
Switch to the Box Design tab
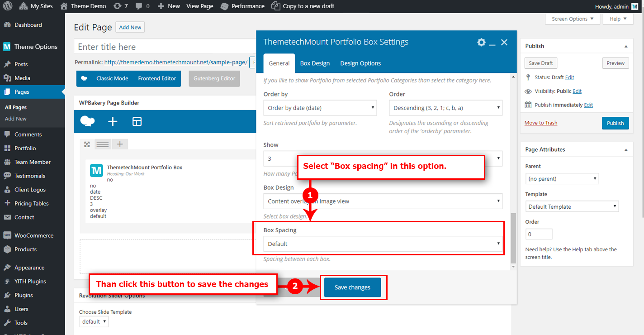point(315,63)
